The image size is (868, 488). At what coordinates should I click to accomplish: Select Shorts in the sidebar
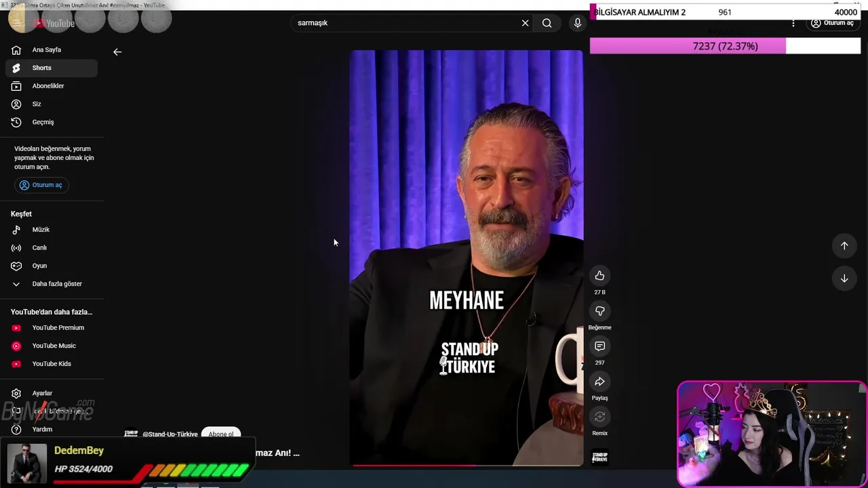point(52,68)
